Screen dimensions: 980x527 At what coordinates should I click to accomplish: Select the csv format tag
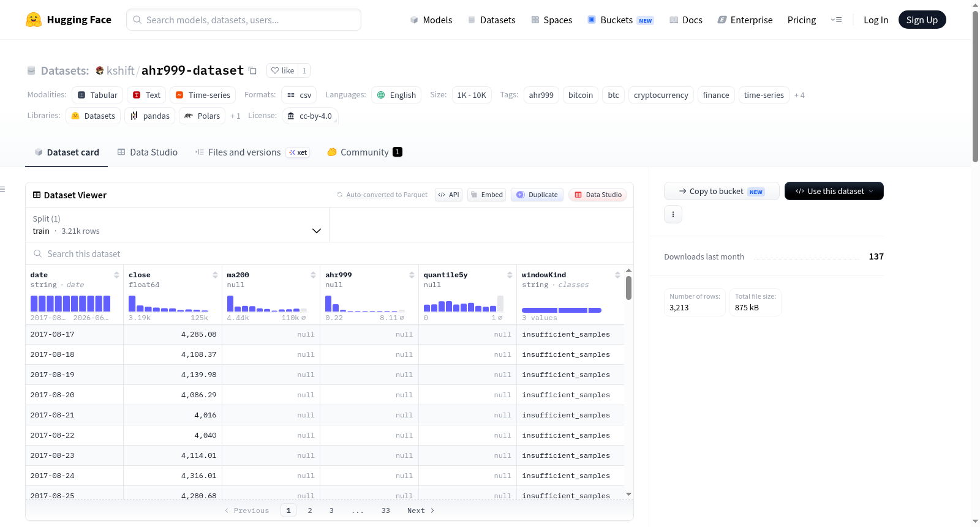click(299, 95)
